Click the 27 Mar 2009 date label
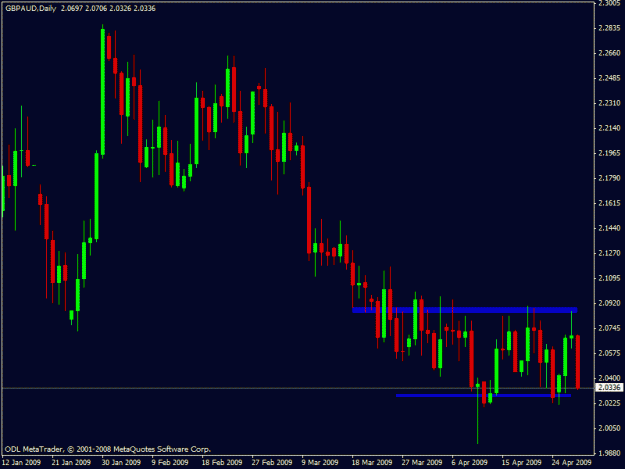Image resolution: width=625 pixels, height=469 pixels. 422,462
